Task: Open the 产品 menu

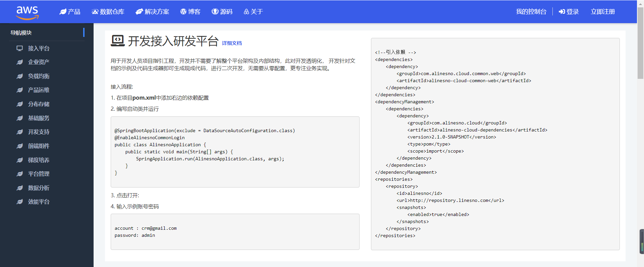Action: 70,12
